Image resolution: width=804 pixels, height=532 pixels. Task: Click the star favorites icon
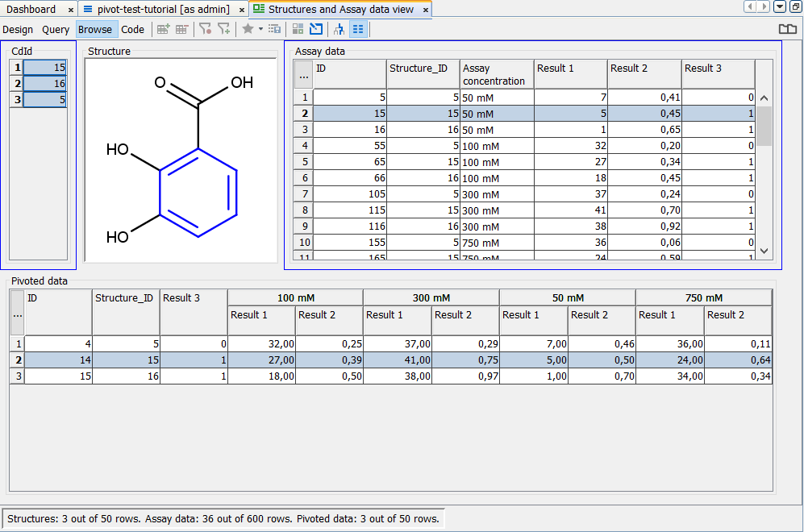coord(248,29)
